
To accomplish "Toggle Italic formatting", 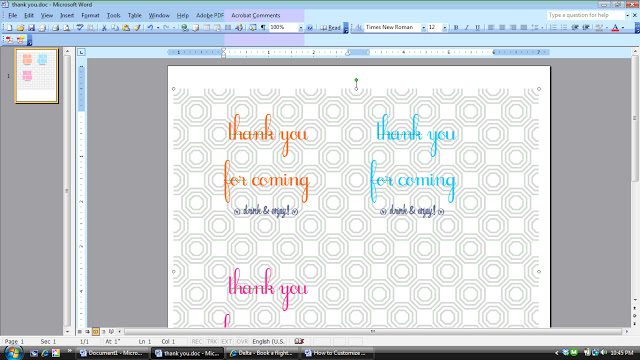I will pyautogui.click(x=467, y=28).
